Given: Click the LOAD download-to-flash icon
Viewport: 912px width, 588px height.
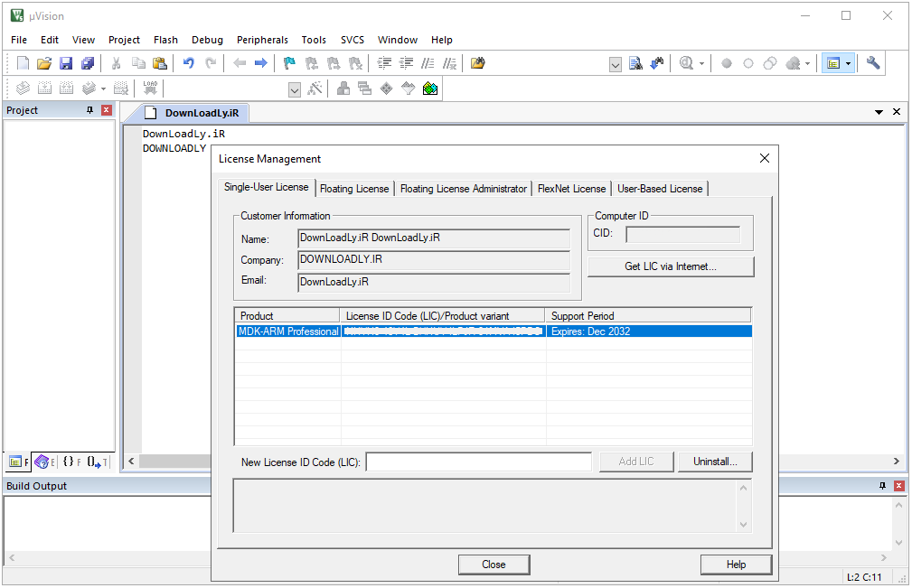Looking at the screenshot, I should (x=150, y=89).
